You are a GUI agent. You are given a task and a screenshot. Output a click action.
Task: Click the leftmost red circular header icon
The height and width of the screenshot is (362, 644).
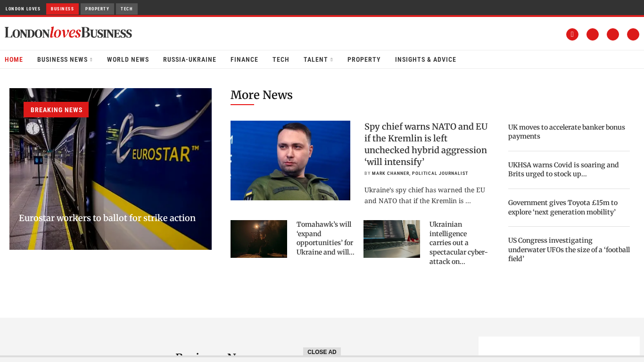[572, 34]
